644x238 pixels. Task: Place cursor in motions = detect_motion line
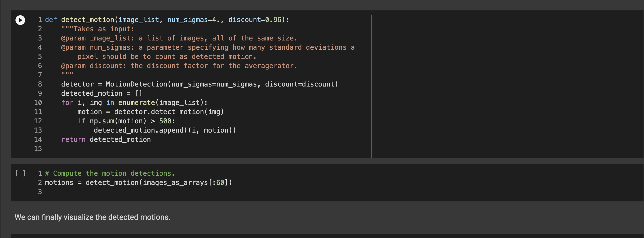click(x=100, y=182)
